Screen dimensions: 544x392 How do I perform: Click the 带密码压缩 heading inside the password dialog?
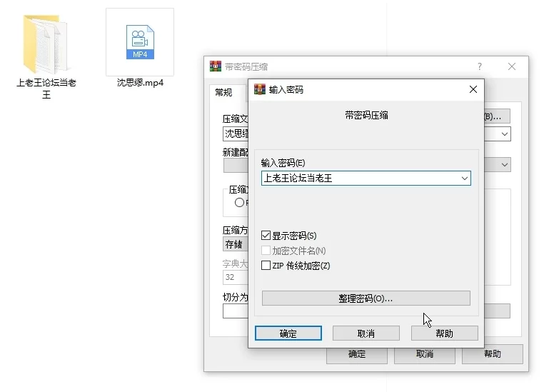pos(366,115)
